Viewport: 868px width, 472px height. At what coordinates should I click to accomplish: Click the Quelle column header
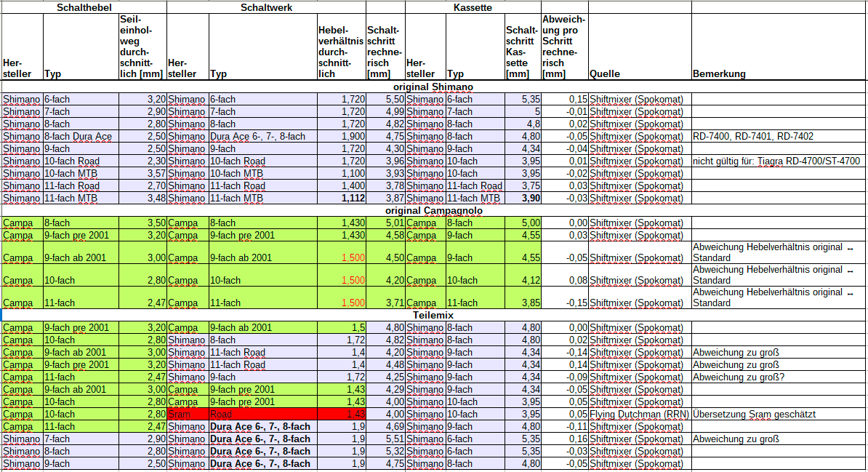coord(639,73)
